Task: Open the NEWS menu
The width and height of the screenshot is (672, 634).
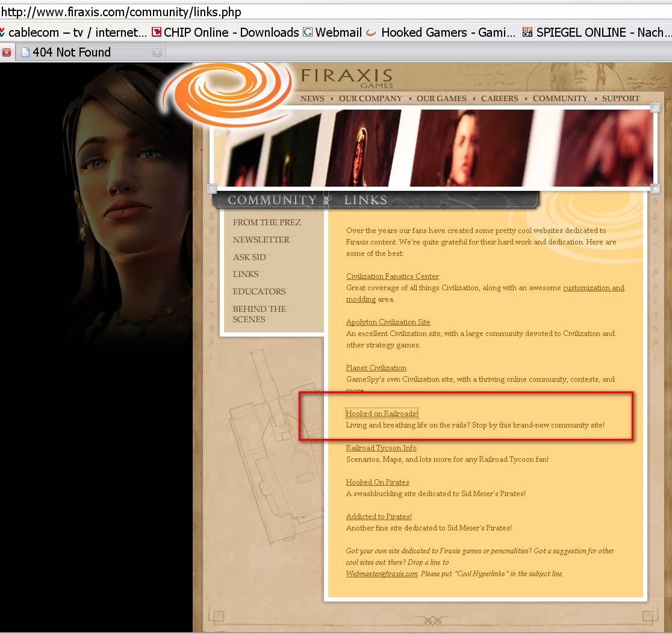Action: point(313,99)
